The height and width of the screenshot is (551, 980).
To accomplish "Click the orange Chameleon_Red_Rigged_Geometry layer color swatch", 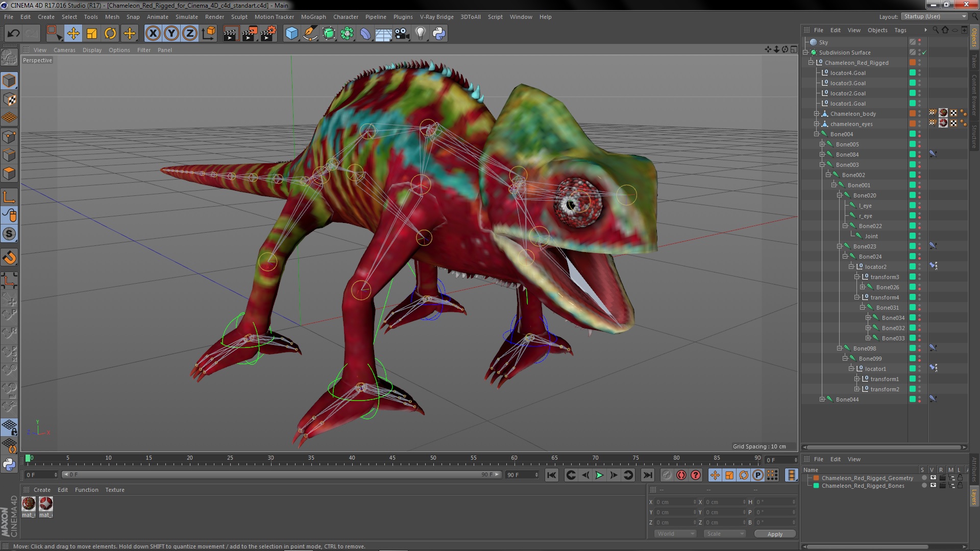I will [816, 478].
